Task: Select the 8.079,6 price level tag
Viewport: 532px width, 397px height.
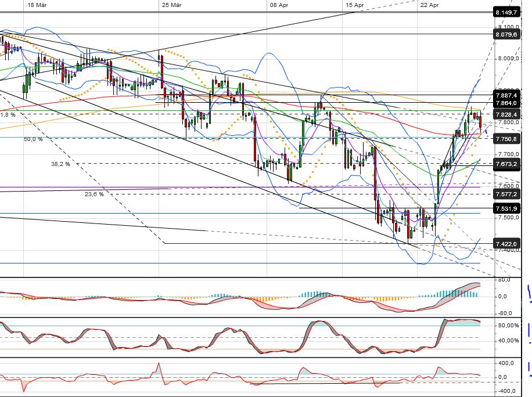Action: (506, 34)
